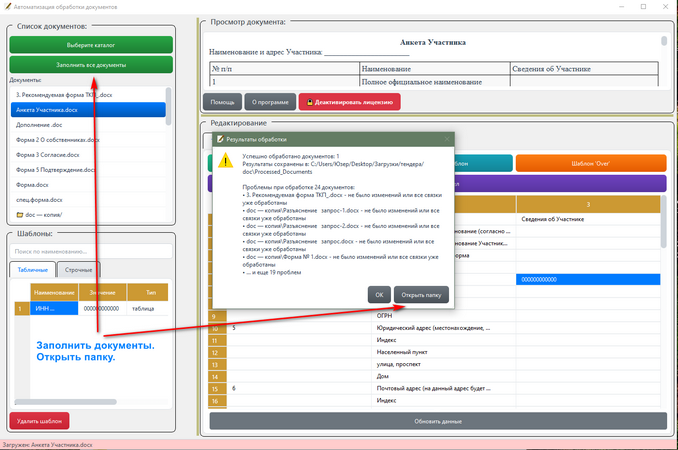Select row header 12 in editing table
678x450 pixels.
click(217, 352)
